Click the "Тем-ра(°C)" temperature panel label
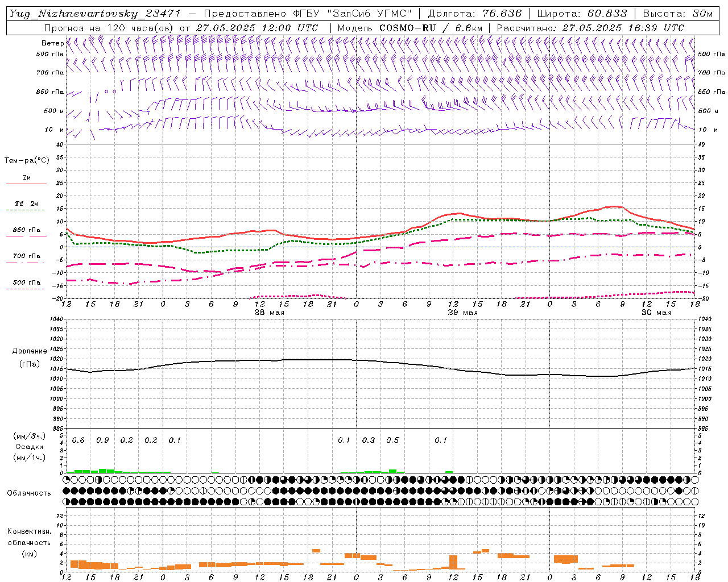The width and height of the screenshot is (728, 582). [x=27, y=161]
